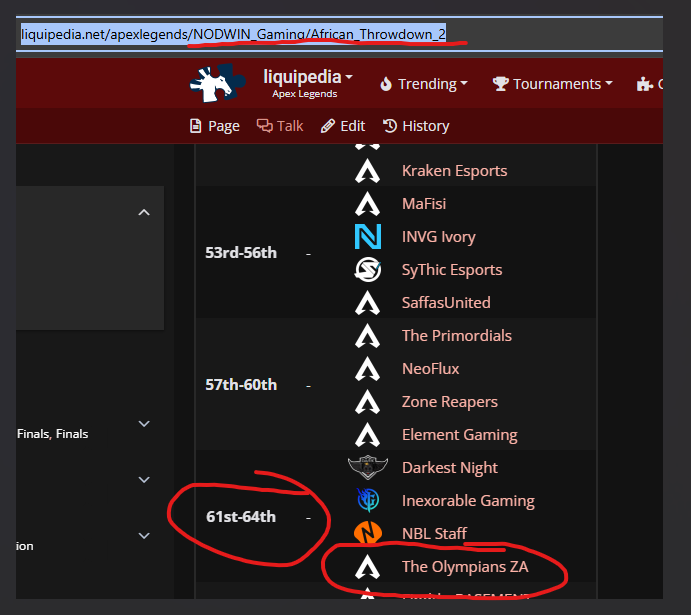Open The Primordials team link
Viewport: 691px width, 615px height.
(457, 336)
